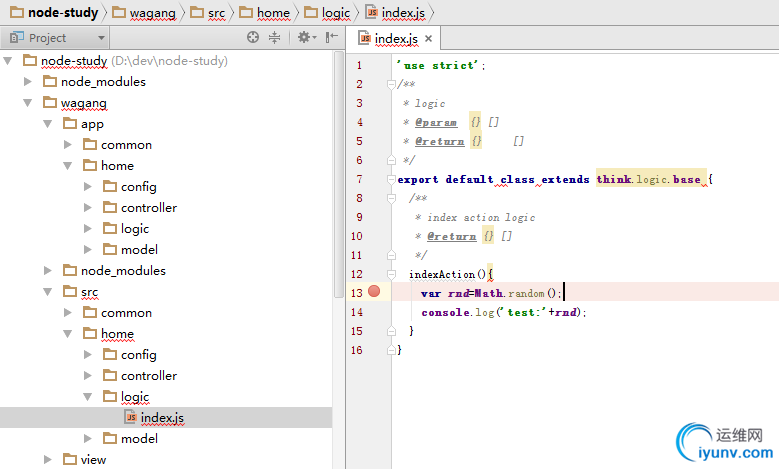Image resolution: width=779 pixels, height=469 pixels.
Task: Click fold end marker at line 16
Action: pyautogui.click(x=391, y=350)
